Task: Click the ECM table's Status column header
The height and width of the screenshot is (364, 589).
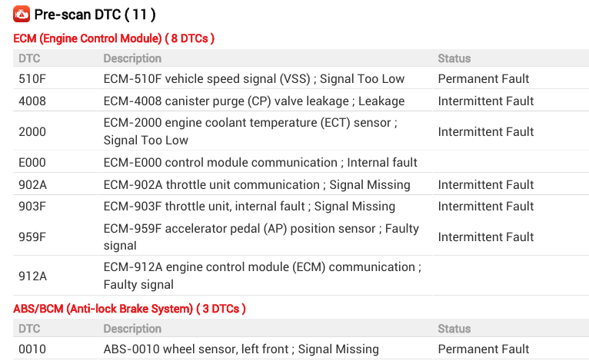Action: [454, 58]
